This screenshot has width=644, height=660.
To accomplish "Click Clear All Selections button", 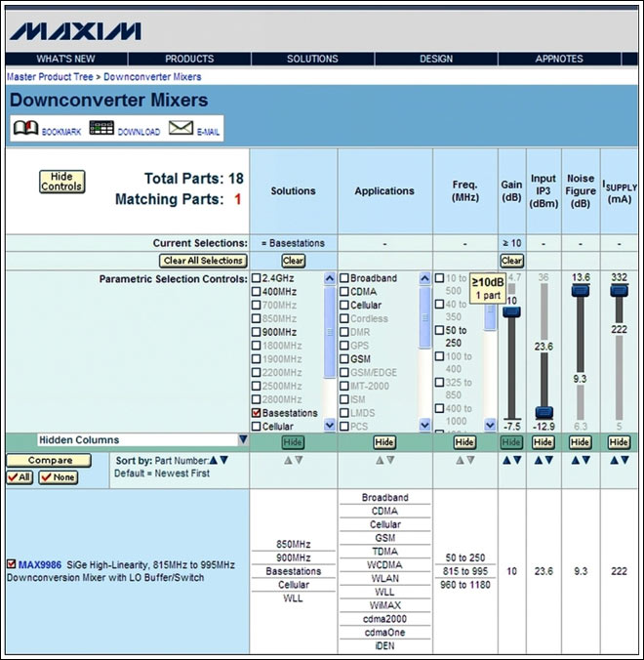I will pyautogui.click(x=203, y=261).
